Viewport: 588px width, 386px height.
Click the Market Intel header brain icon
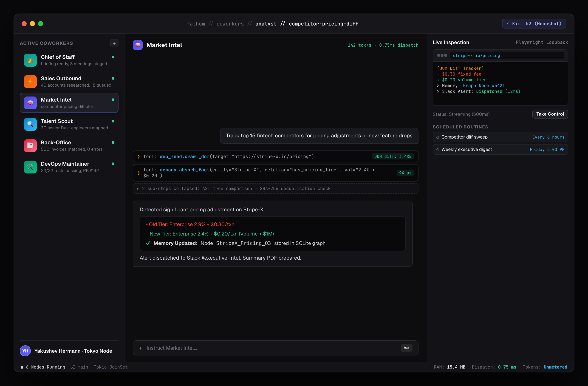138,45
